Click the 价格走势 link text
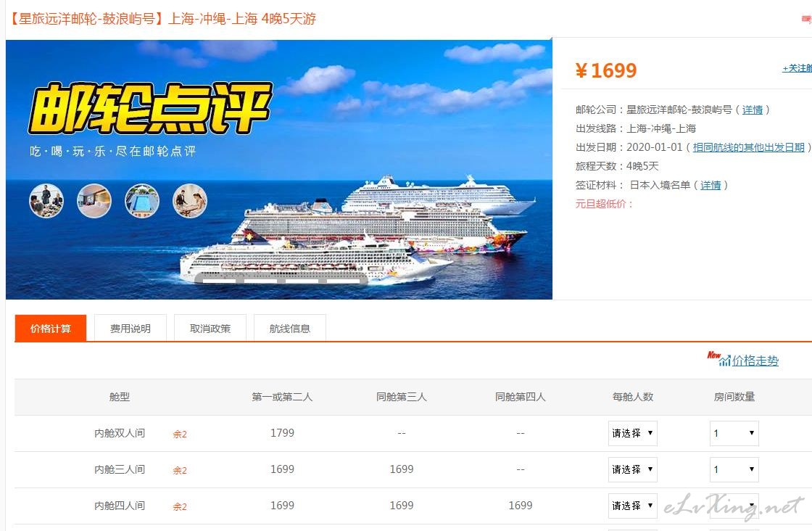The width and height of the screenshot is (812, 531). pos(755,361)
